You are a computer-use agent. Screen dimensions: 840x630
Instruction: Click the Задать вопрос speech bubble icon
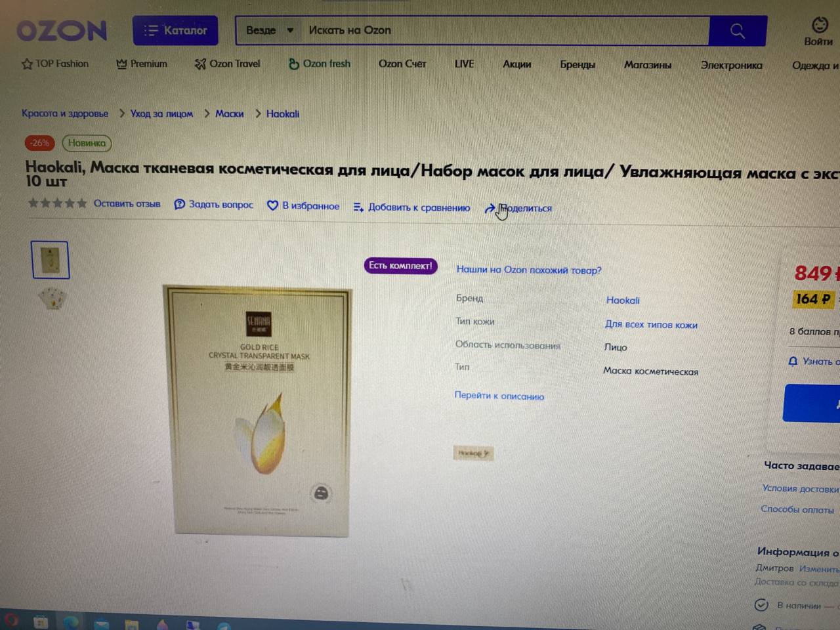tap(180, 204)
